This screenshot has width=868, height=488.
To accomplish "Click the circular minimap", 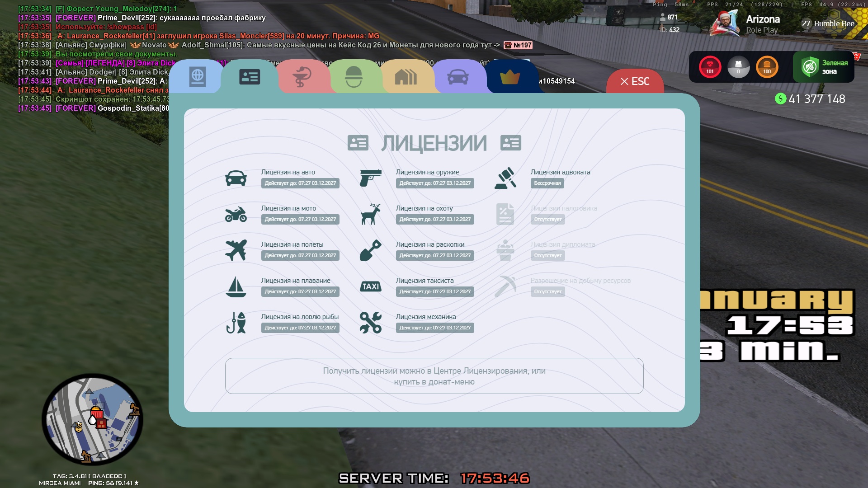I will [93, 419].
